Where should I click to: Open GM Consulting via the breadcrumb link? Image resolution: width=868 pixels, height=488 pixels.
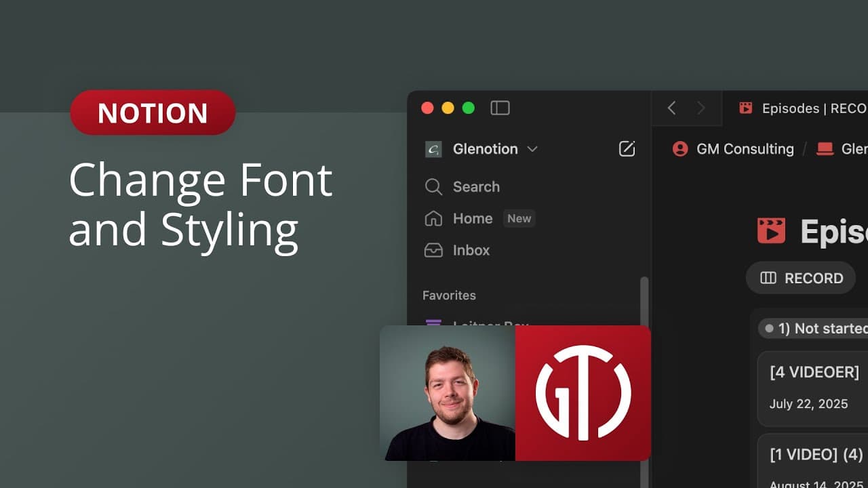745,149
